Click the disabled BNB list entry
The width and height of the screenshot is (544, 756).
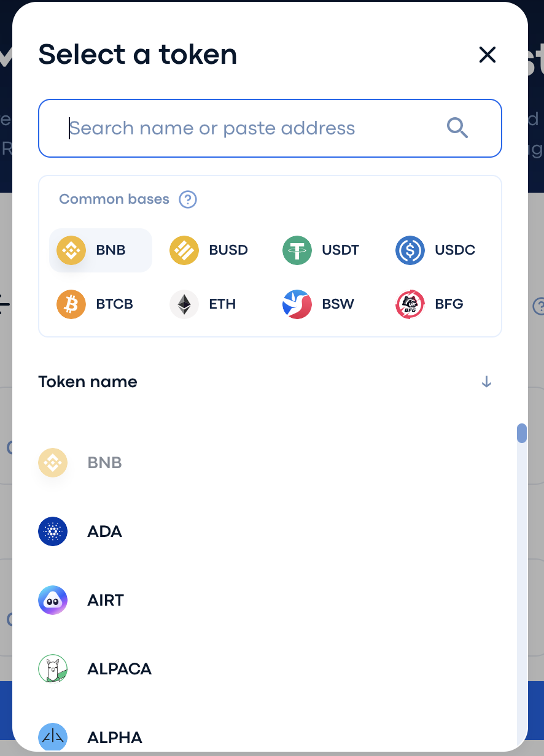(104, 463)
